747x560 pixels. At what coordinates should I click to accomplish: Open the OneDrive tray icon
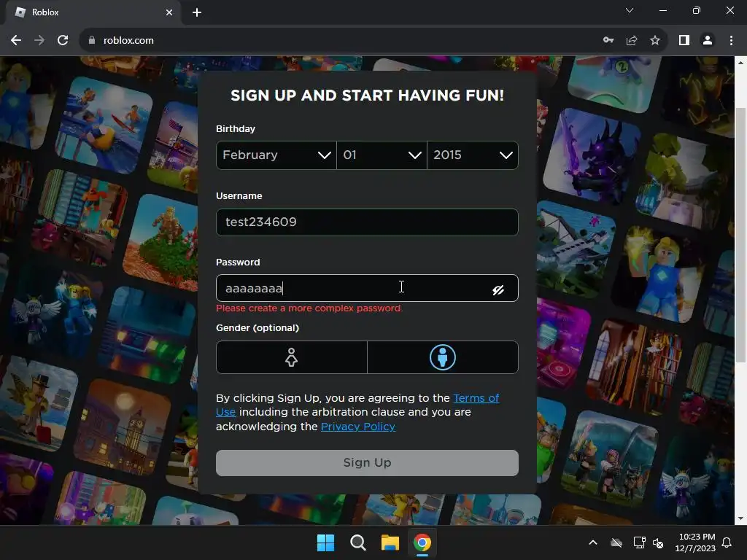click(616, 542)
